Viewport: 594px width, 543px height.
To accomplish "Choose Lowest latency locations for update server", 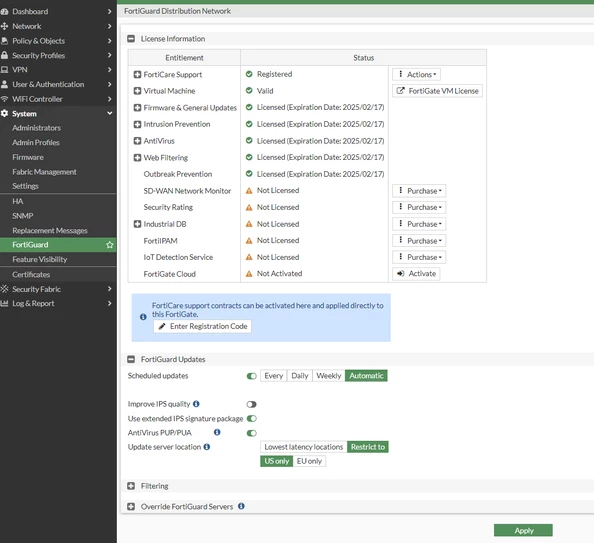I will point(303,447).
